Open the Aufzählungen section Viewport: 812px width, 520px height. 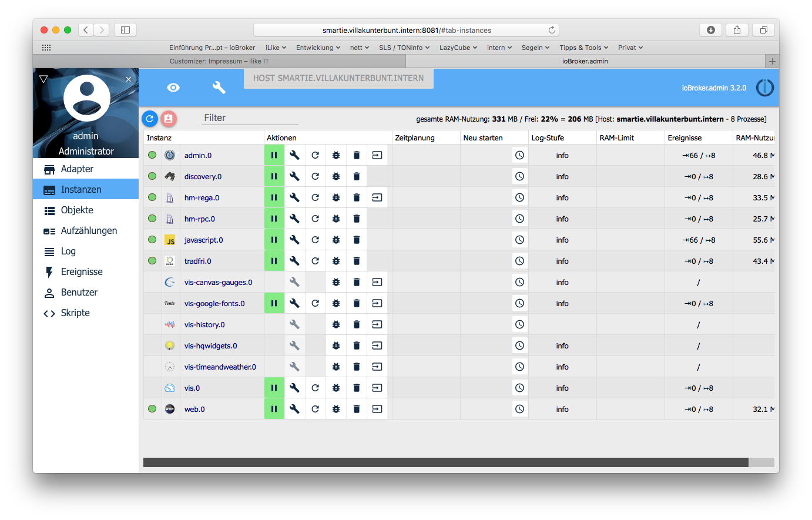click(x=86, y=230)
